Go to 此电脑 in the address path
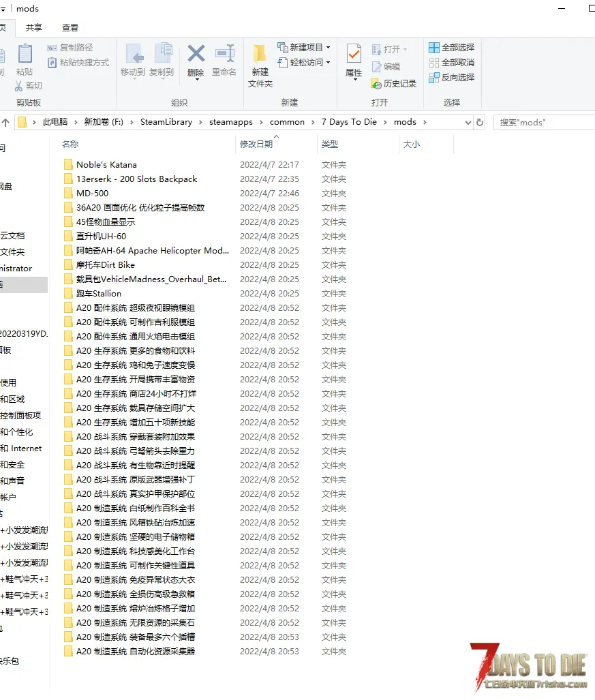Viewport: 595px width, 700px height. [x=55, y=122]
